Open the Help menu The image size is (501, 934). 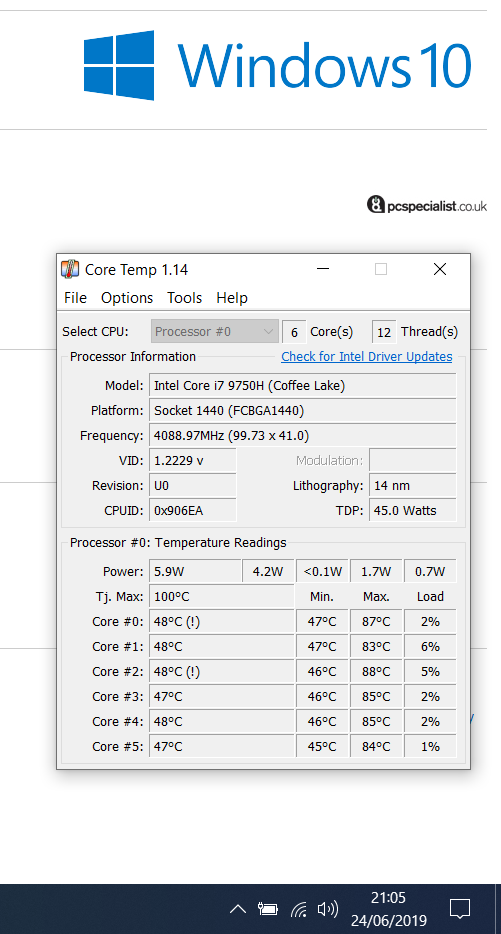[232, 298]
